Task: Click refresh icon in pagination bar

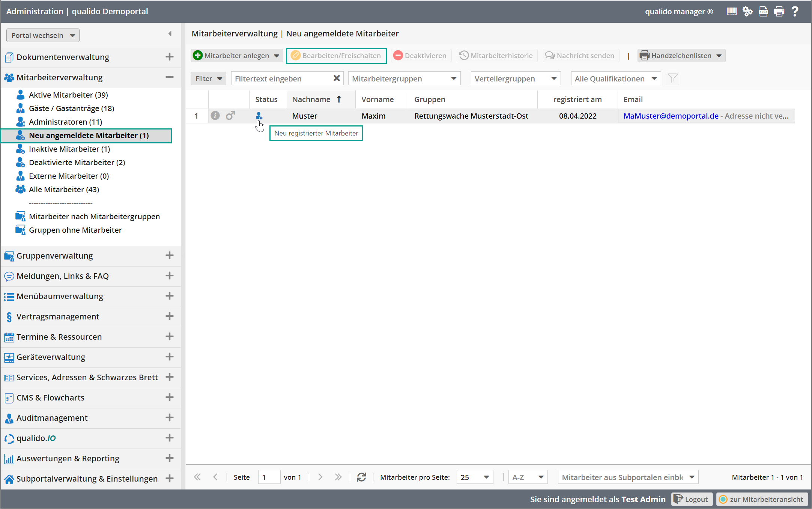Action: pos(361,477)
